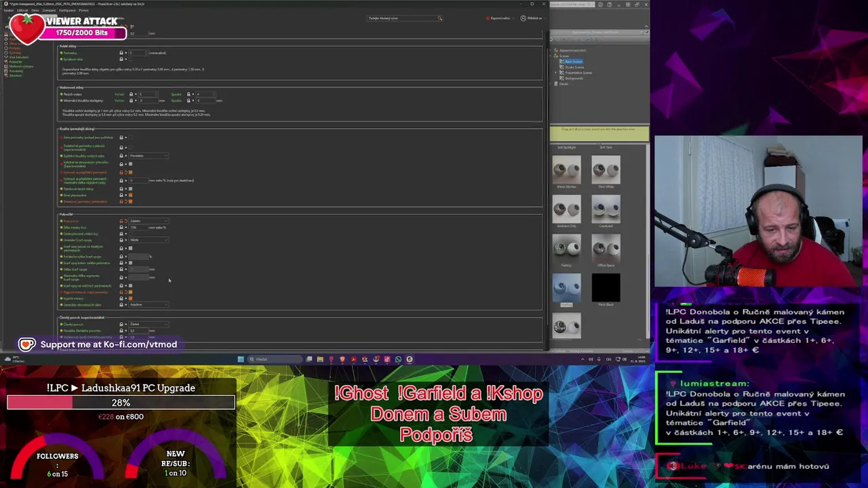Open the Zobrazení menu
This screenshot has height=488, width=868.
pos(49,10)
